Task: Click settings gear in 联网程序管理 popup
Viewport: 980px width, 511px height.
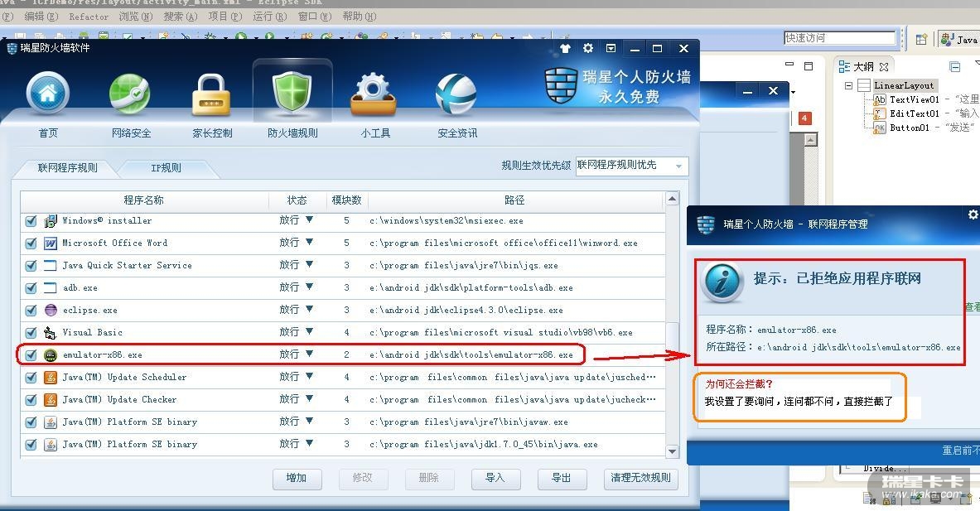Action: [x=973, y=215]
